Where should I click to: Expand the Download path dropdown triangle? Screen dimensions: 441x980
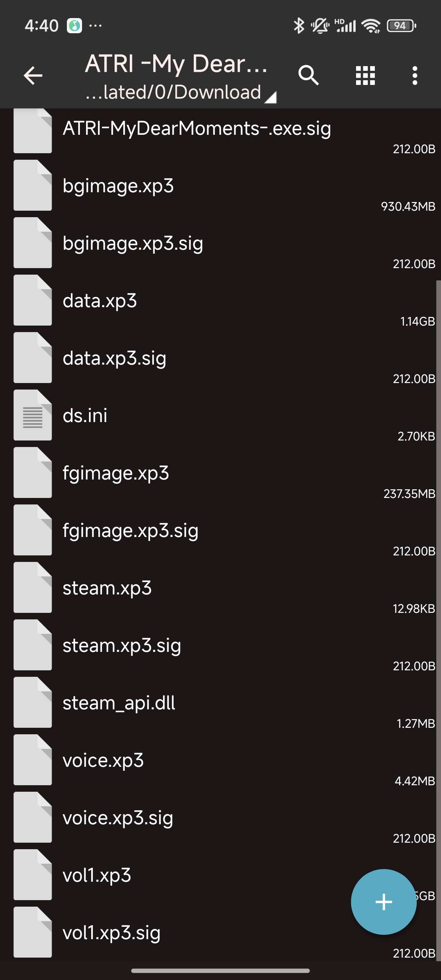click(x=270, y=98)
